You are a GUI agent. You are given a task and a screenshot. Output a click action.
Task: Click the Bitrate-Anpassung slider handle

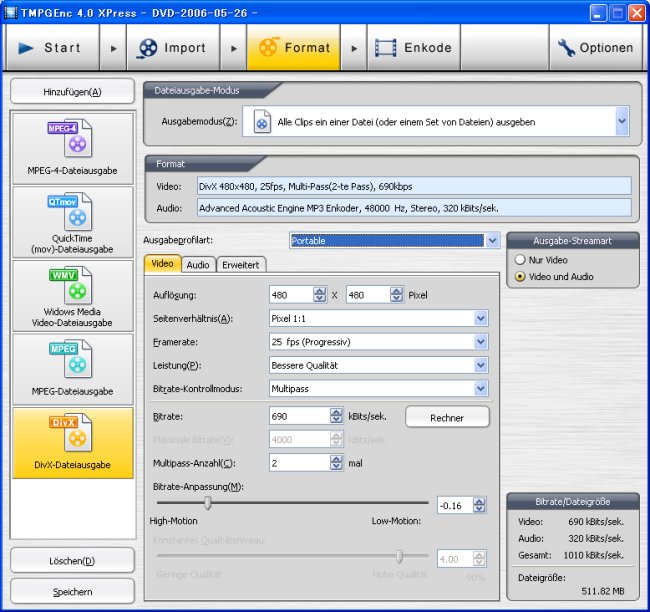pyautogui.click(x=208, y=503)
